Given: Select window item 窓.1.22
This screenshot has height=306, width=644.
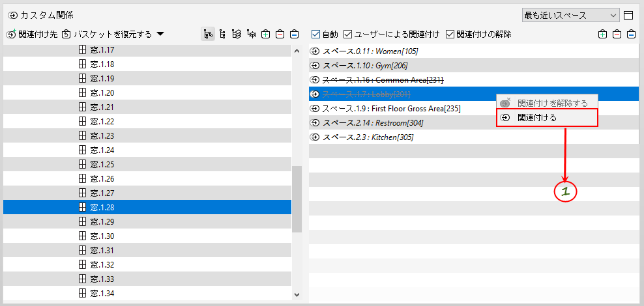Looking at the screenshot, I should tap(147, 121).
